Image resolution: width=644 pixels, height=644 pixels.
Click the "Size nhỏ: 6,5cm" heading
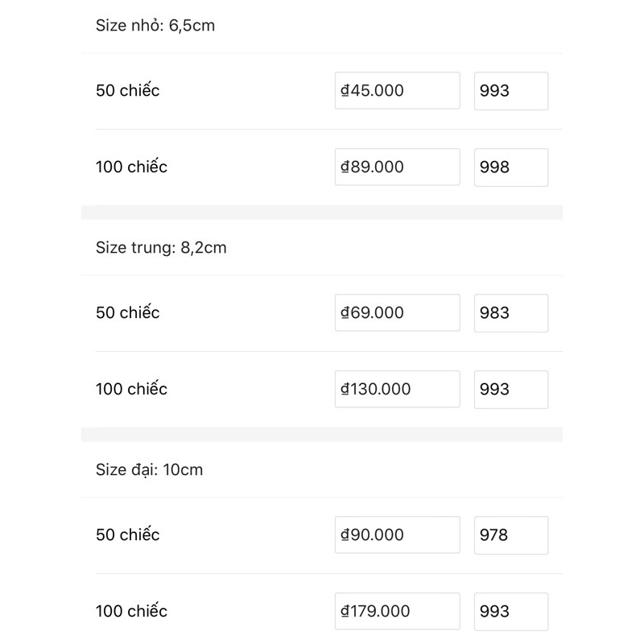[155, 26]
